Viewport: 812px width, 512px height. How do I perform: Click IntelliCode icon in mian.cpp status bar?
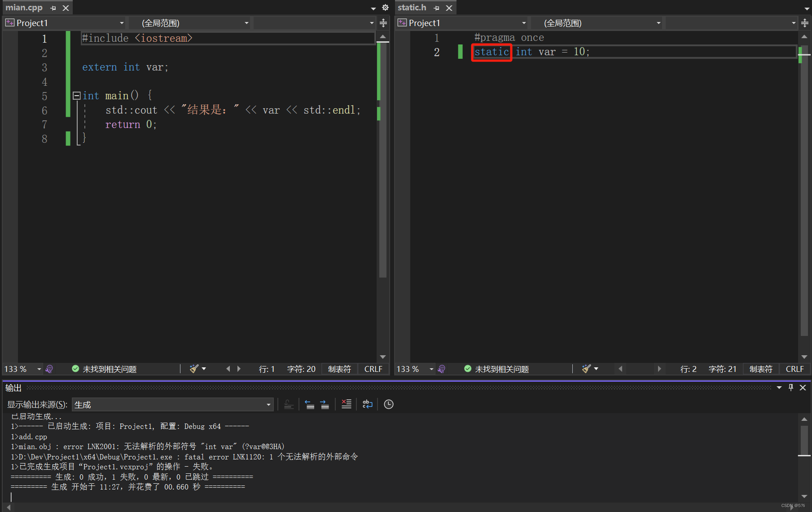[49, 369]
